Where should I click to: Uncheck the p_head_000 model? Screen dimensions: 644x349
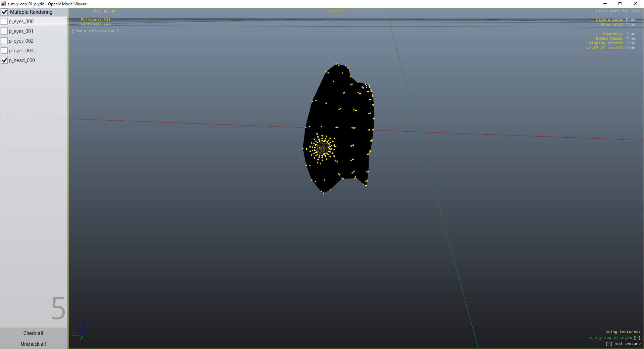click(4, 60)
